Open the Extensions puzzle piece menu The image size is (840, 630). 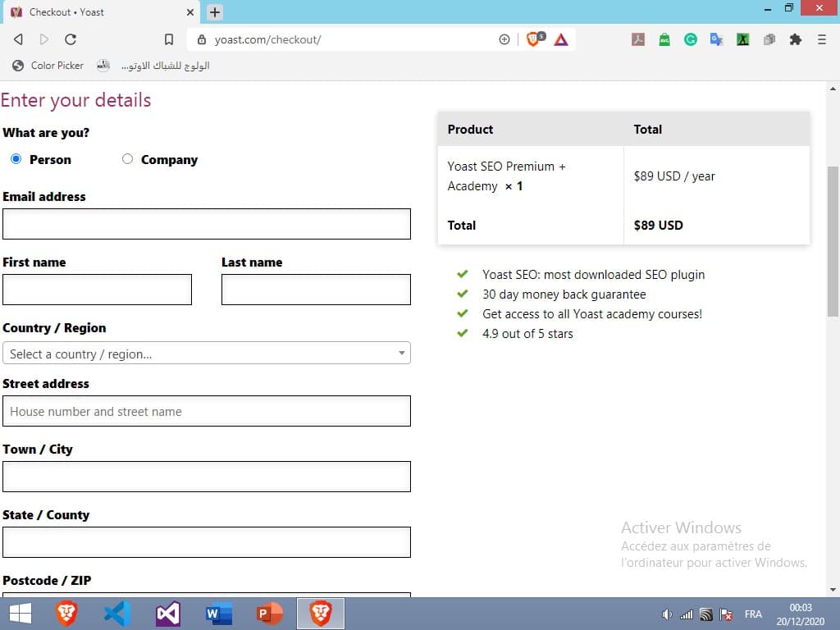(795, 39)
